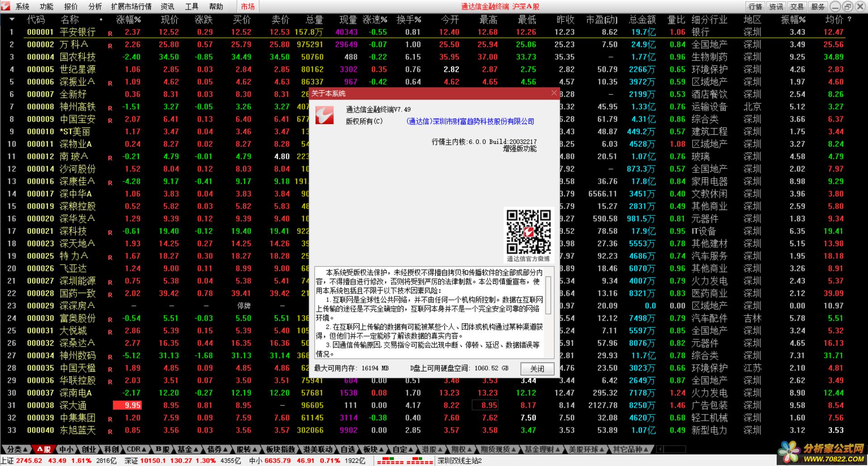Select the A股 bottom tab
Screen dimensions: 868x466
44,449
